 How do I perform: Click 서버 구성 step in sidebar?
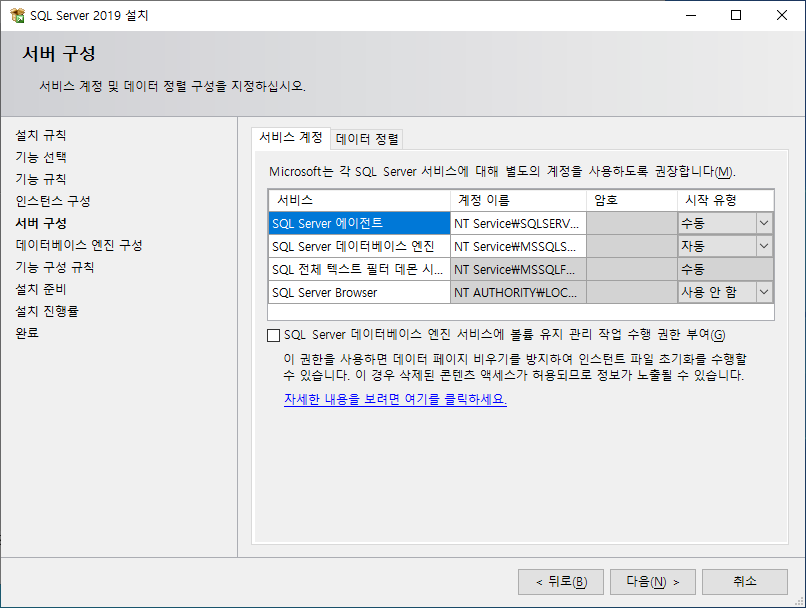[41, 224]
